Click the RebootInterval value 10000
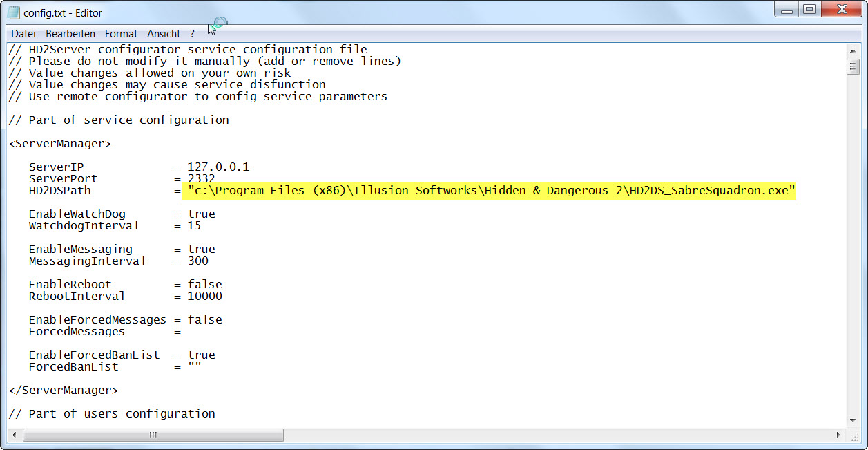Image resolution: width=868 pixels, height=450 pixels. [x=204, y=297]
